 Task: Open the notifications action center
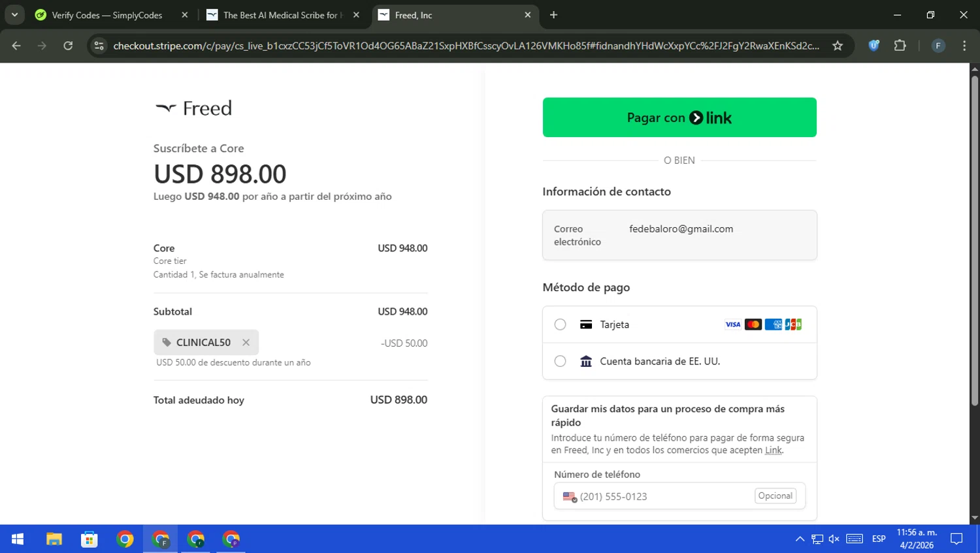(956, 539)
